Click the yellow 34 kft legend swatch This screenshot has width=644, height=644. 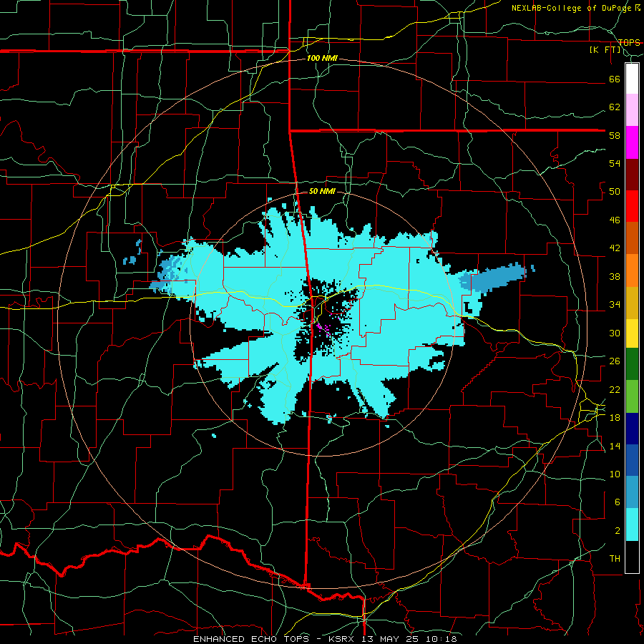pyautogui.click(x=632, y=333)
